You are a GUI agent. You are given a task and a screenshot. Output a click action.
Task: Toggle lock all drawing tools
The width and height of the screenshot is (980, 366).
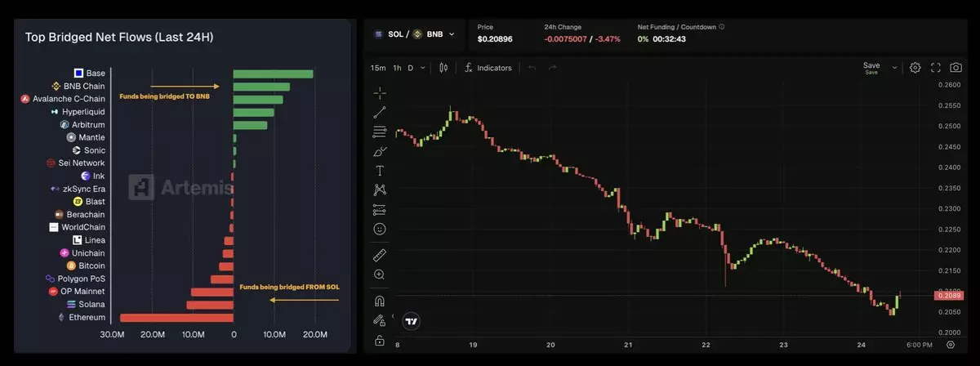pyautogui.click(x=380, y=340)
